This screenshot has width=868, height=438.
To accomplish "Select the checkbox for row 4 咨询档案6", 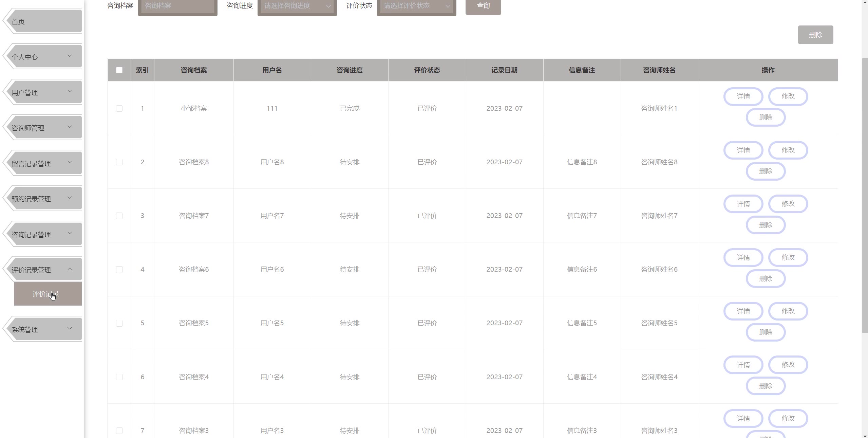I will 119,270.
